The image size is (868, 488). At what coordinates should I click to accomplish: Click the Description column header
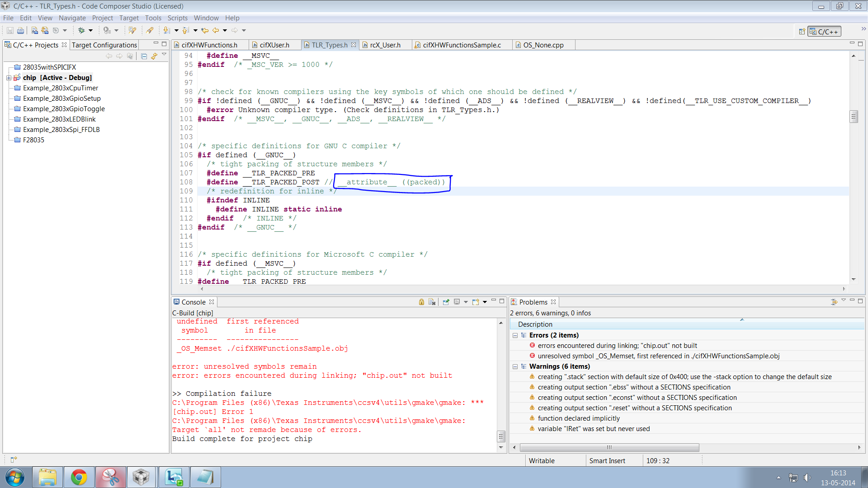coord(686,324)
